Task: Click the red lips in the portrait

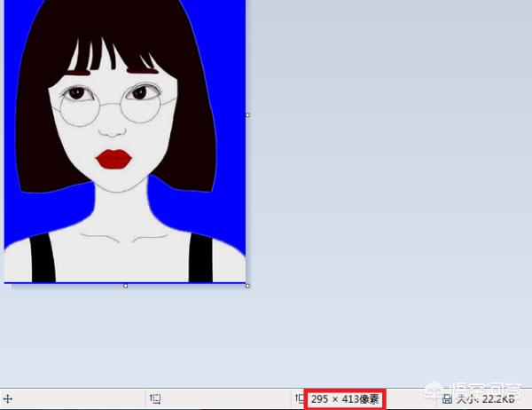Action: coord(114,159)
